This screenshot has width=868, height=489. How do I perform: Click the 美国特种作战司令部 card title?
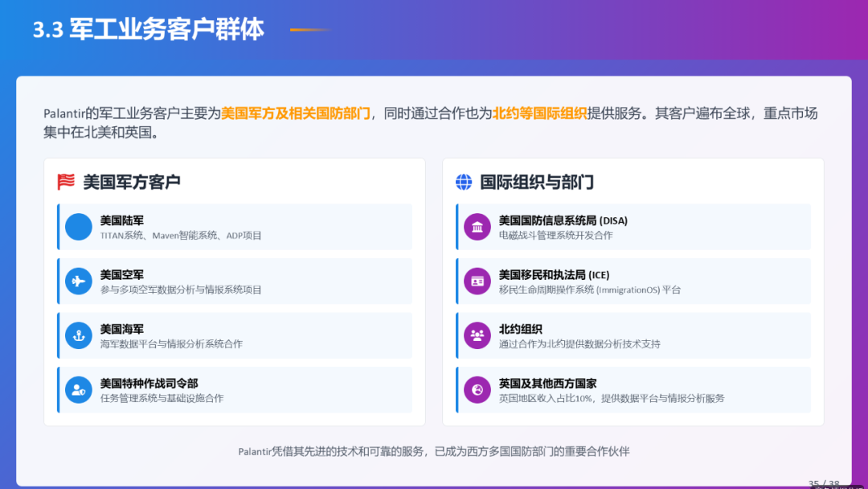(149, 383)
